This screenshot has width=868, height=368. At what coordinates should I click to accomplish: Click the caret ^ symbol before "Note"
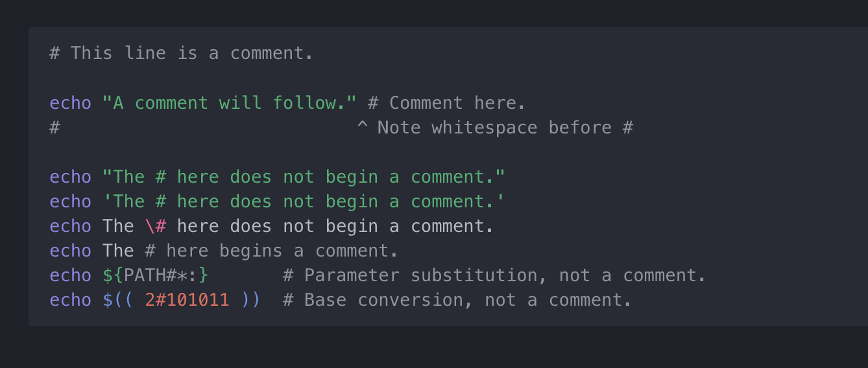362,128
